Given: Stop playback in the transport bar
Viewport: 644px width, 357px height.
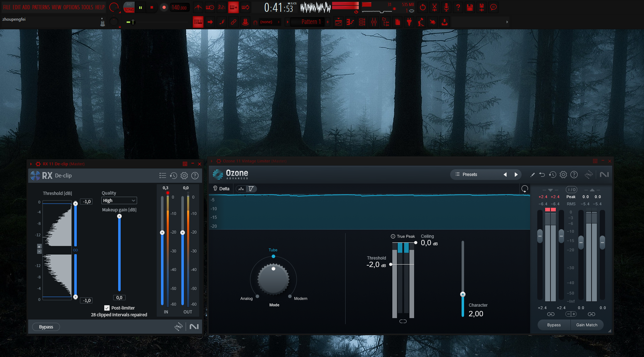Looking at the screenshot, I should tap(152, 7).
